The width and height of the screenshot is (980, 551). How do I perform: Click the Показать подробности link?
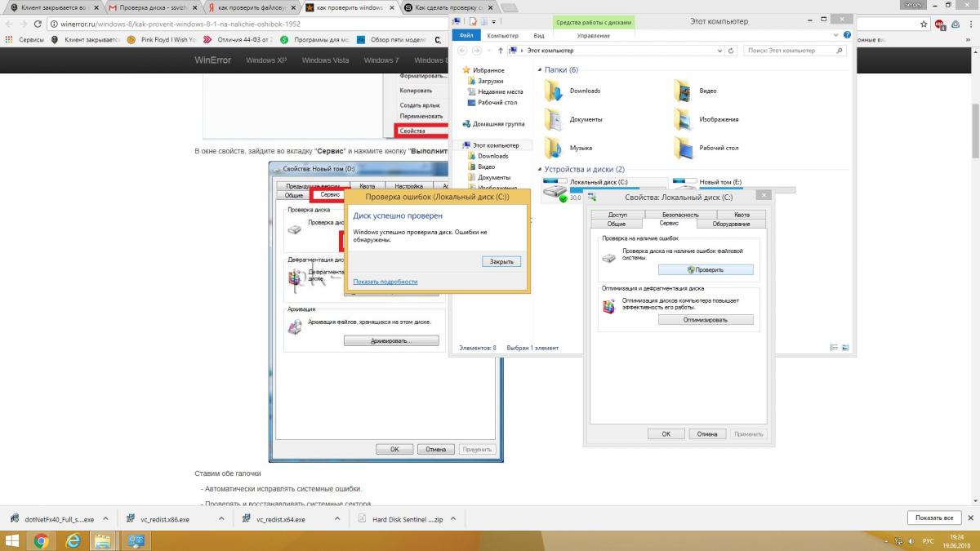click(385, 282)
